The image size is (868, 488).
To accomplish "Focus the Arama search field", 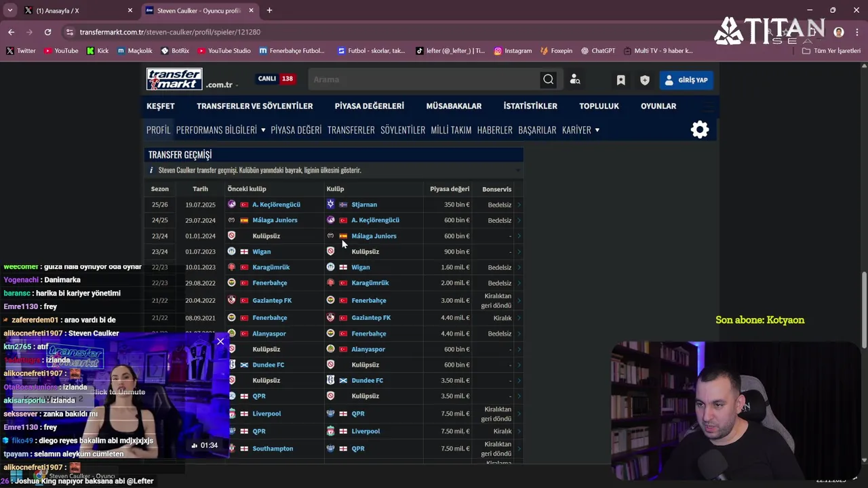I will click(424, 79).
